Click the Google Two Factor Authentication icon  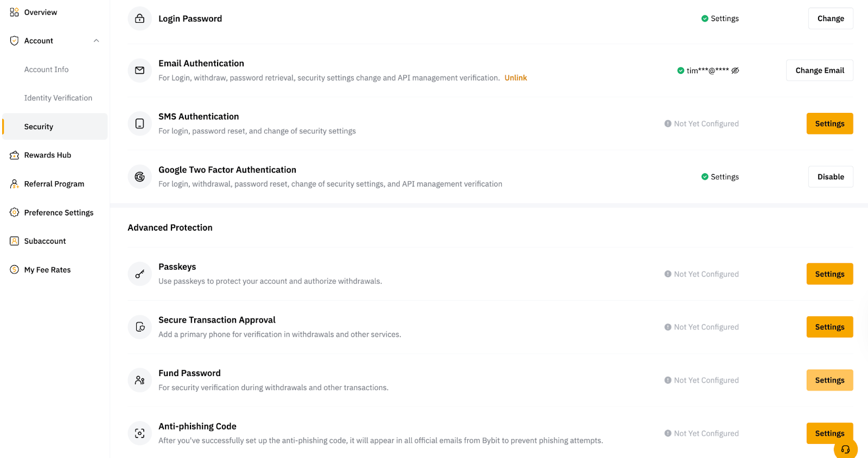[x=139, y=177]
